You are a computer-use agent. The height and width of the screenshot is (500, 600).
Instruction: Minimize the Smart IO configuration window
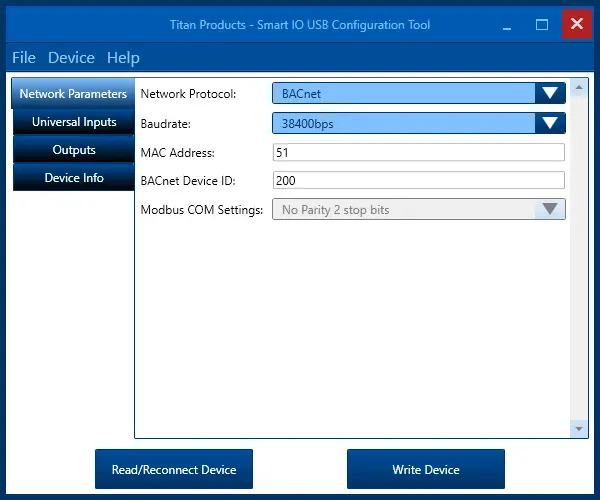pyautogui.click(x=509, y=24)
